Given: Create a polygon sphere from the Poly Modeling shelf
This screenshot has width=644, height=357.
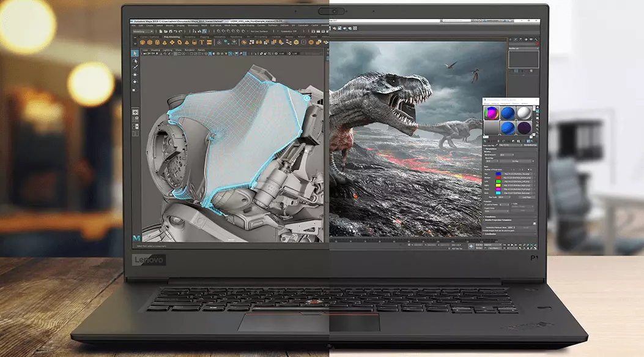Looking at the screenshot, I should pos(142,42).
